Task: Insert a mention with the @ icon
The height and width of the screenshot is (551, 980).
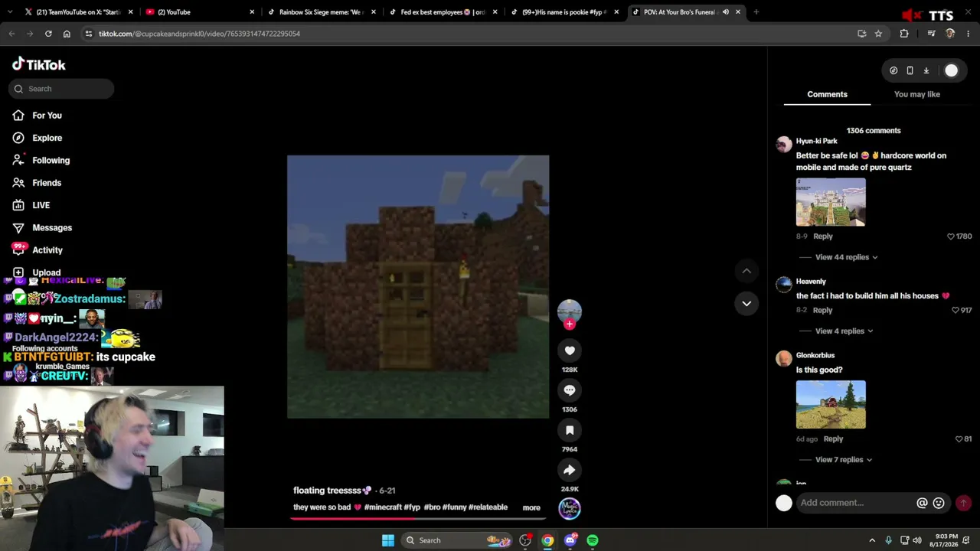Action: 922,503
